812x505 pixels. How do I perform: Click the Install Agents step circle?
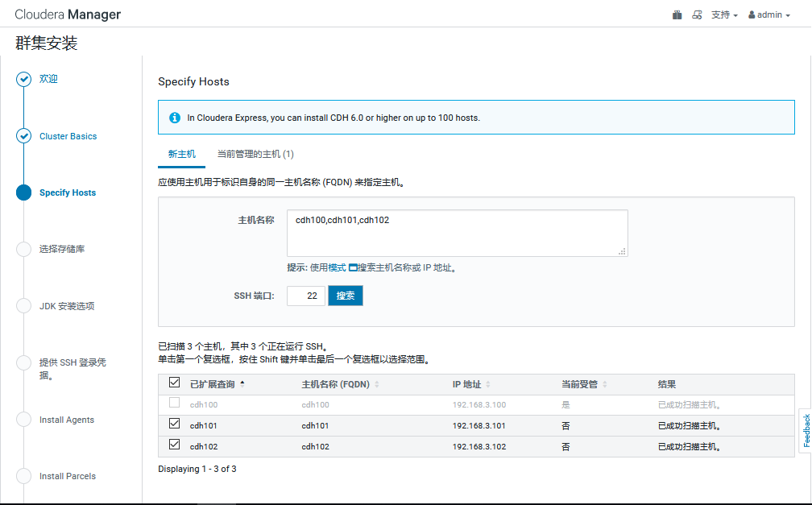pos(23,420)
